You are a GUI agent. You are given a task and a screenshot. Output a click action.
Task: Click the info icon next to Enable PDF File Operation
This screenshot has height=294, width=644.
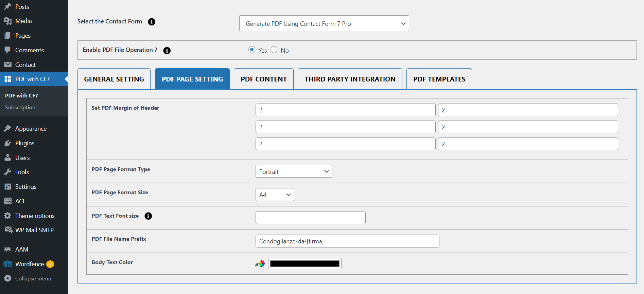click(167, 51)
